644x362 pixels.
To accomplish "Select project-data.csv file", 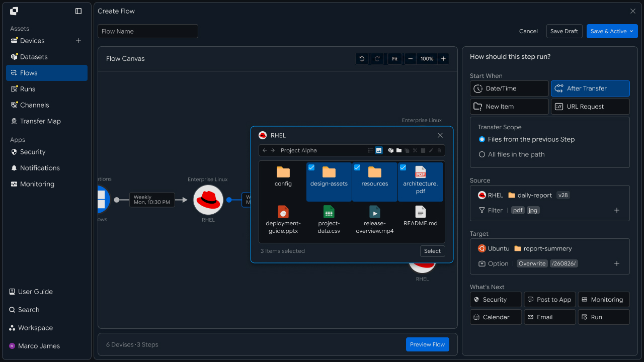I will tap(329, 220).
